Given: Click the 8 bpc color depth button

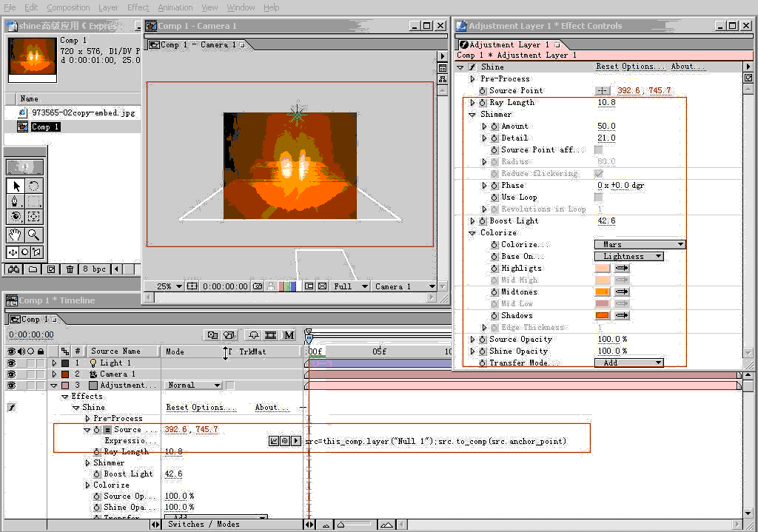Looking at the screenshot, I should [x=94, y=269].
